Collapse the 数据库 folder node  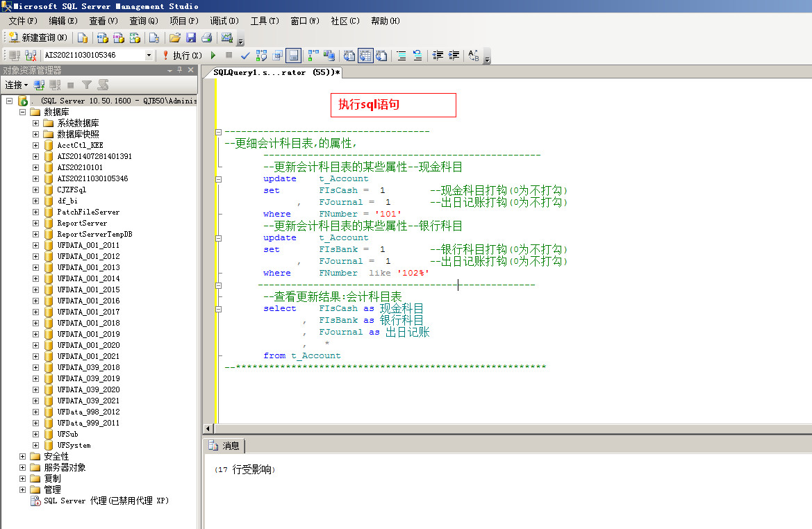[x=23, y=112]
